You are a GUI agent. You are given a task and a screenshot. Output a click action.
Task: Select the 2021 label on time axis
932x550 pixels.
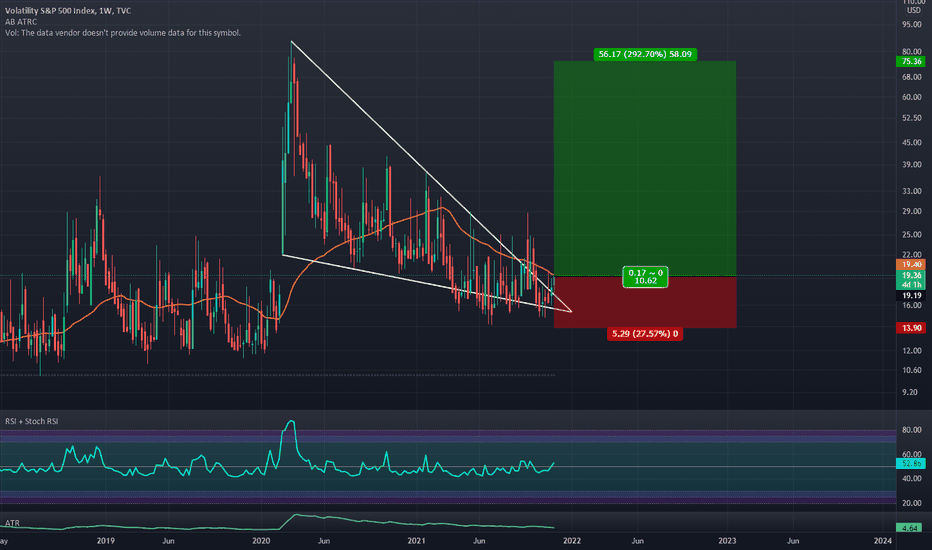point(416,540)
